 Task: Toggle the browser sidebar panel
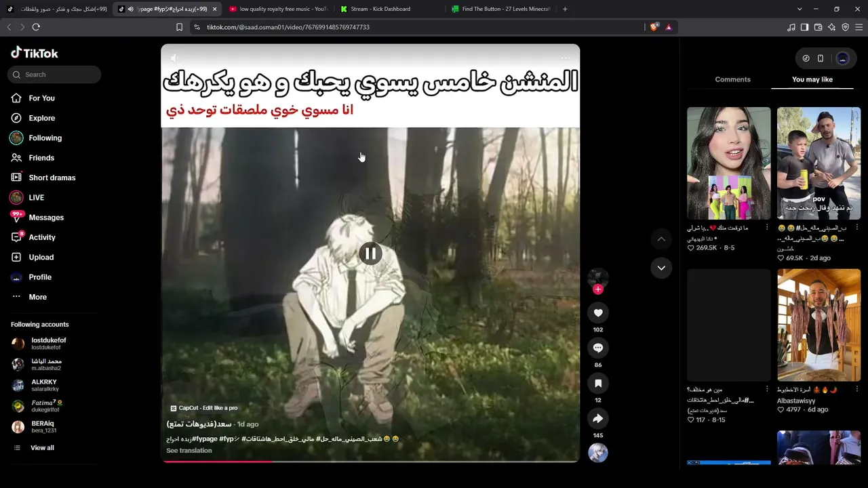804,27
